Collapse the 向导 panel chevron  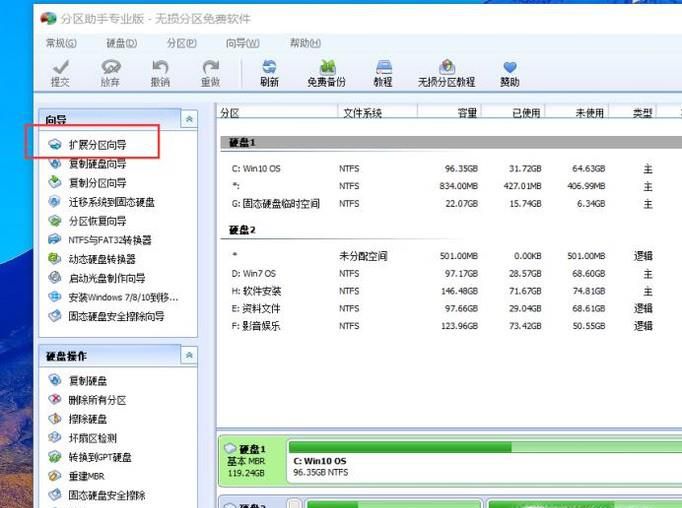(189, 119)
